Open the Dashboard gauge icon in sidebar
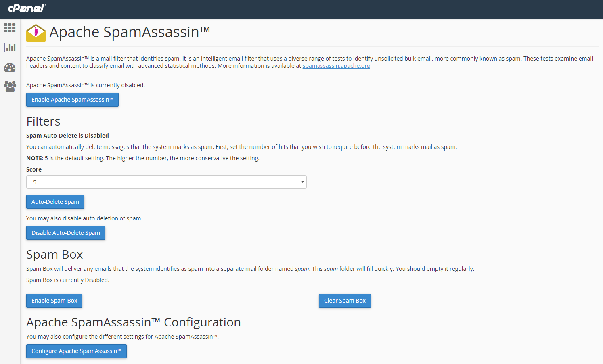603x364 pixels. coord(10,67)
